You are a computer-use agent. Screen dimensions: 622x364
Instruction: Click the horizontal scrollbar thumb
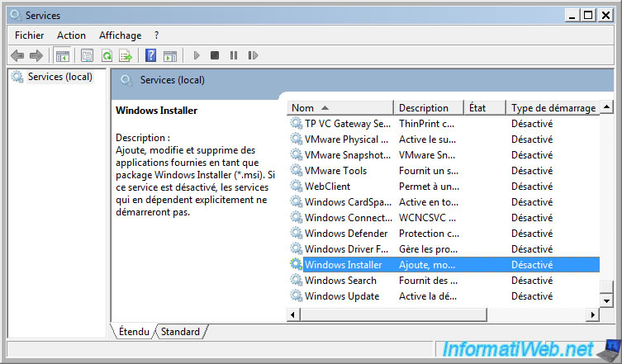(393, 314)
